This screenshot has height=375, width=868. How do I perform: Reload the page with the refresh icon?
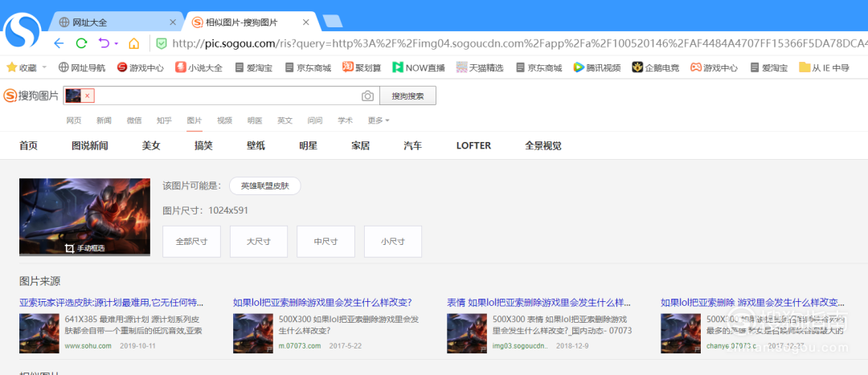point(81,43)
